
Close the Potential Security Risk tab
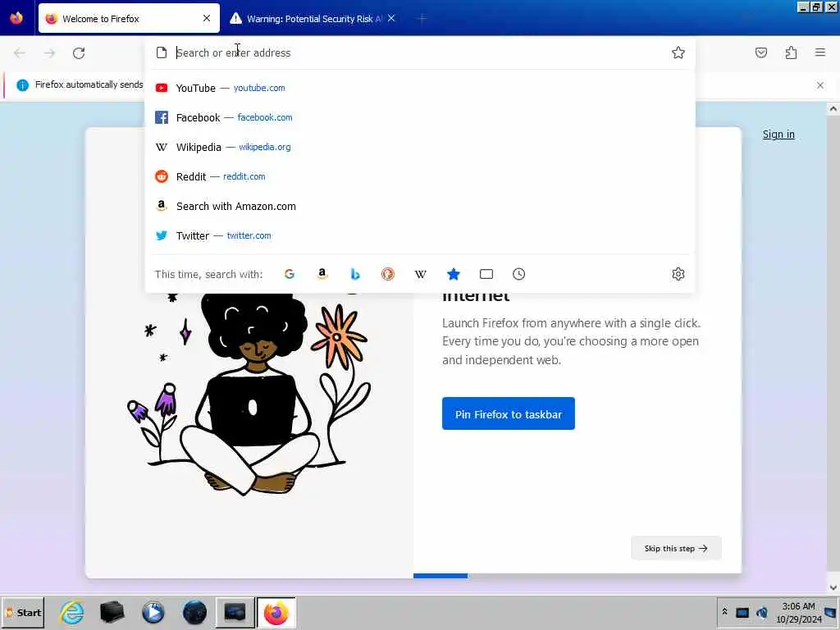(x=391, y=19)
